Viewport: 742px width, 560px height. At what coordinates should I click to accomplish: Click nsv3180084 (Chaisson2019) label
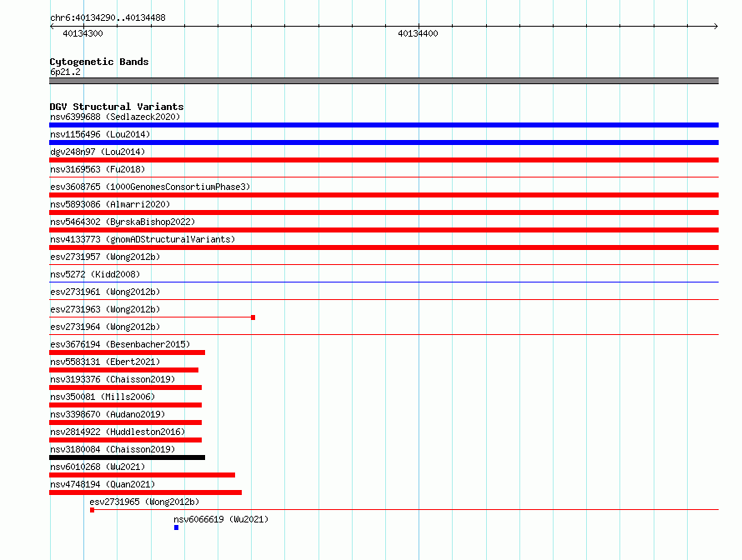(113, 449)
